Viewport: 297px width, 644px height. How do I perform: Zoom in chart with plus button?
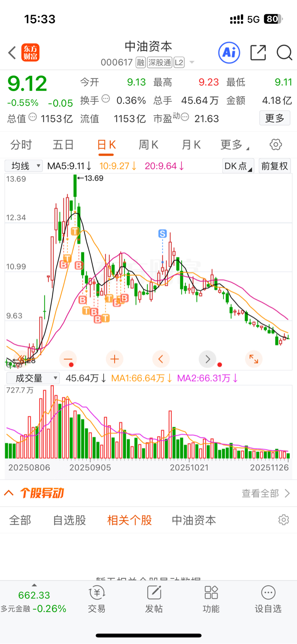pyautogui.click(x=114, y=359)
